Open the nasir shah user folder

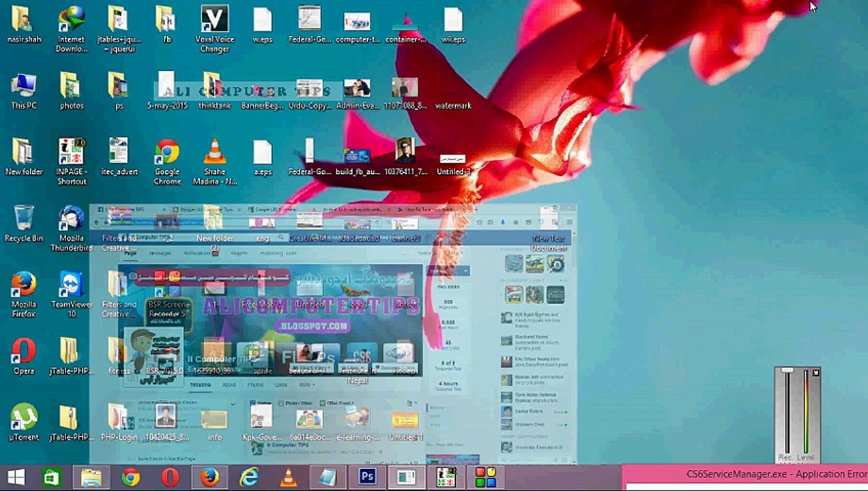(x=23, y=25)
